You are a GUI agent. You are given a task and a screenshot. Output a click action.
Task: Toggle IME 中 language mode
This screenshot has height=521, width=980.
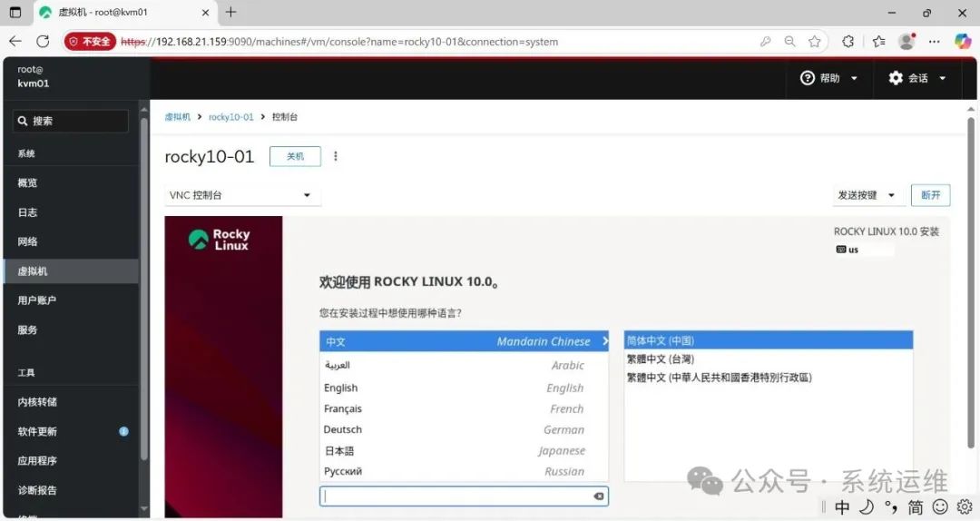coord(842,507)
